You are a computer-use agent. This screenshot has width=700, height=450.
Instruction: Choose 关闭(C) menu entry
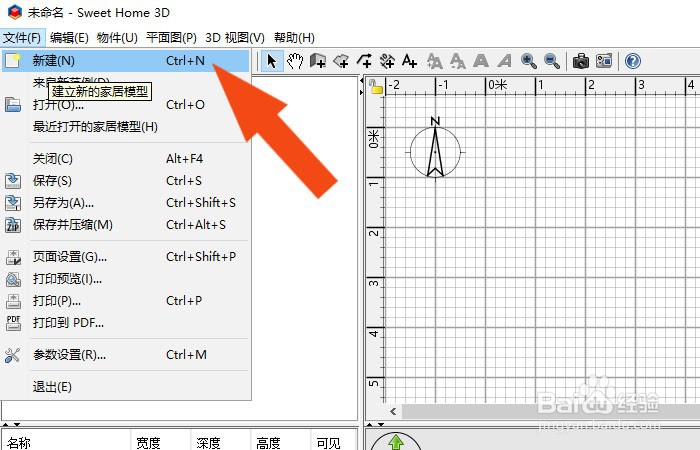pyautogui.click(x=125, y=158)
